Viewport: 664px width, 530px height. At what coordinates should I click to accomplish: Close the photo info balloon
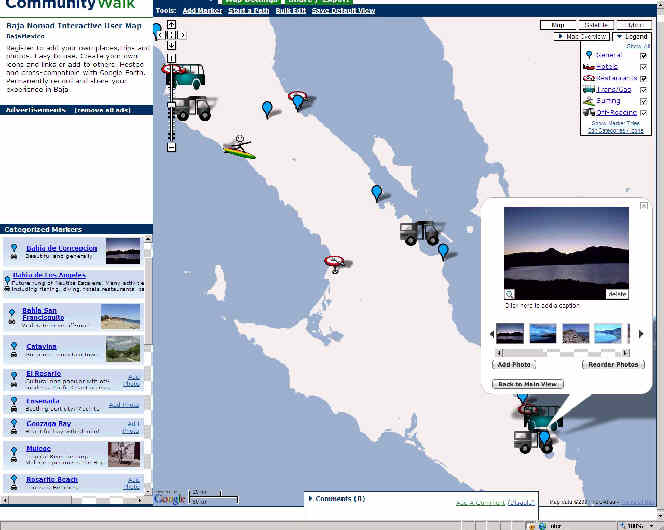click(x=644, y=206)
